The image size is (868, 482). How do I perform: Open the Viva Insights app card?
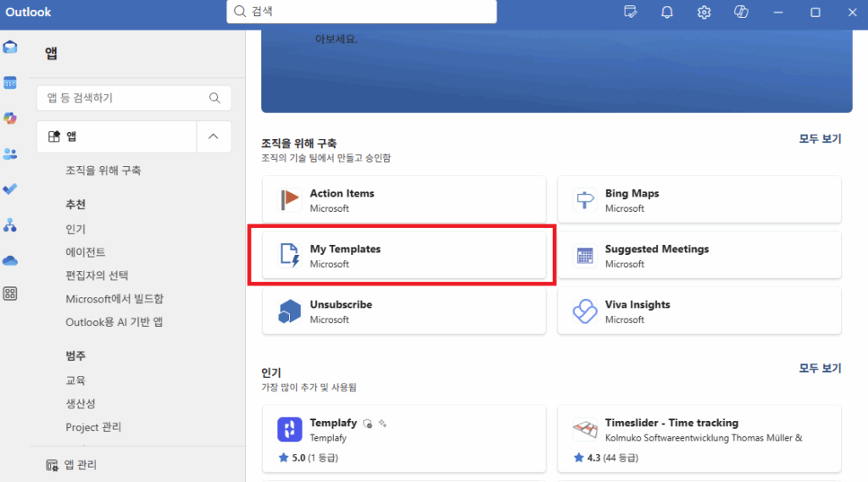(x=699, y=311)
